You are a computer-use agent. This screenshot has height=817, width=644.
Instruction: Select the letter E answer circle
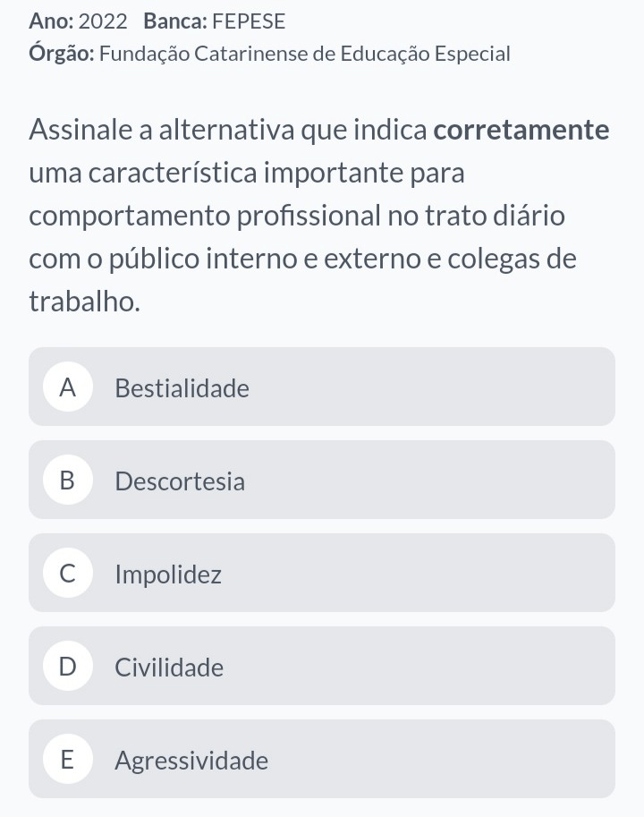click(x=67, y=760)
